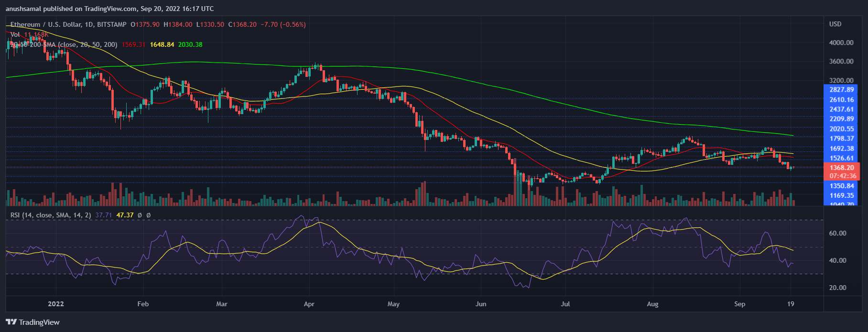The width and height of the screenshot is (868, 332).
Task: Select the 2020.55 blue price level label
Action: [x=841, y=129]
